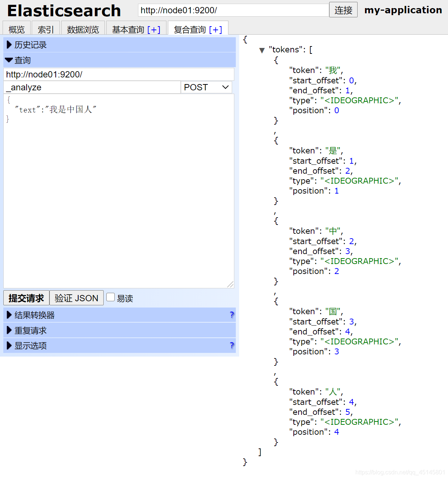The height and width of the screenshot is (479, 448).
Task: Toggle the 易读 checkbox
Action: (110, 297)
